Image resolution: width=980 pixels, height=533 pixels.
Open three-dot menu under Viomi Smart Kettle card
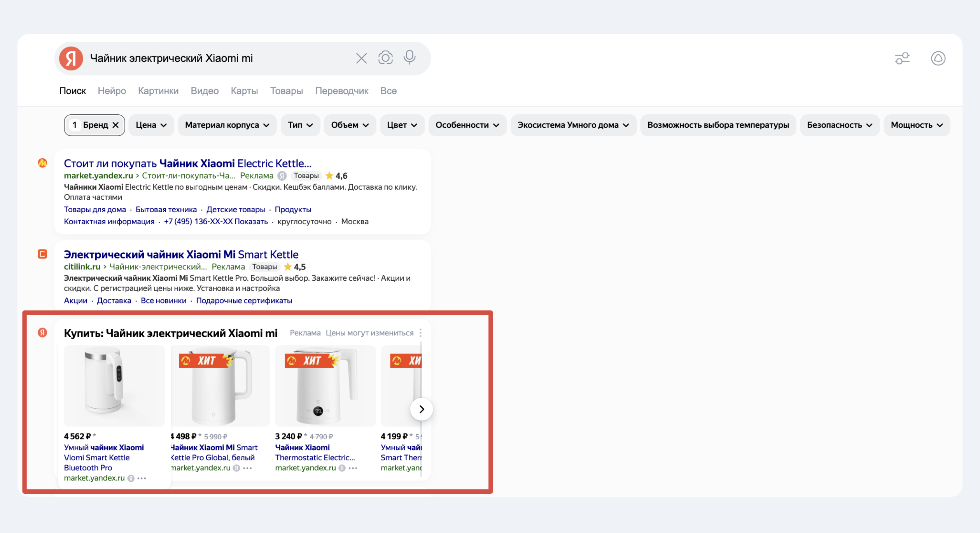[142, 478]
